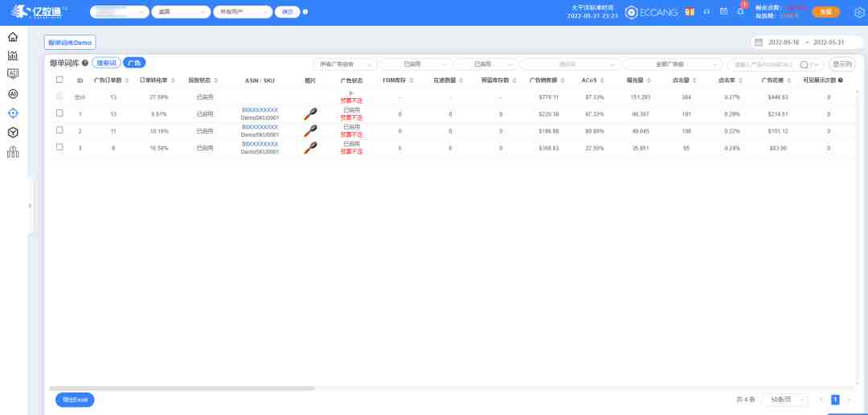This screenshot has width=868, height=415.
Task: Click info icon beside 可见展示次数 header
Action: click(841, 80)
